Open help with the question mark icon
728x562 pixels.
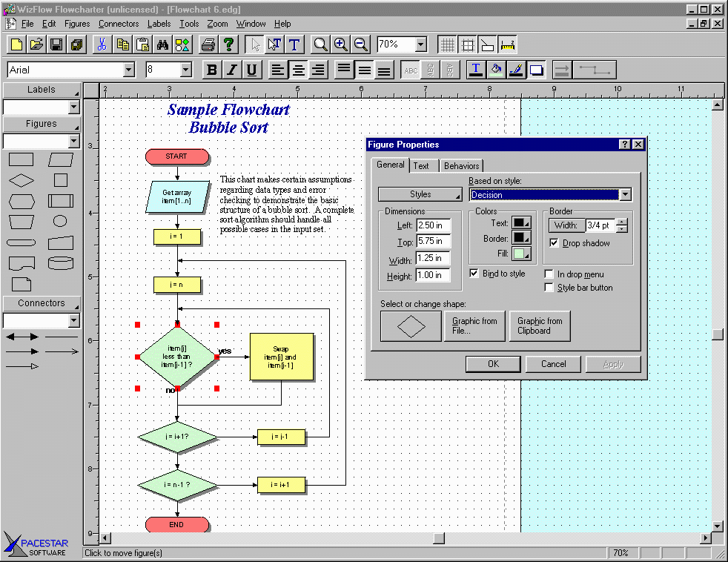(228, 44)
